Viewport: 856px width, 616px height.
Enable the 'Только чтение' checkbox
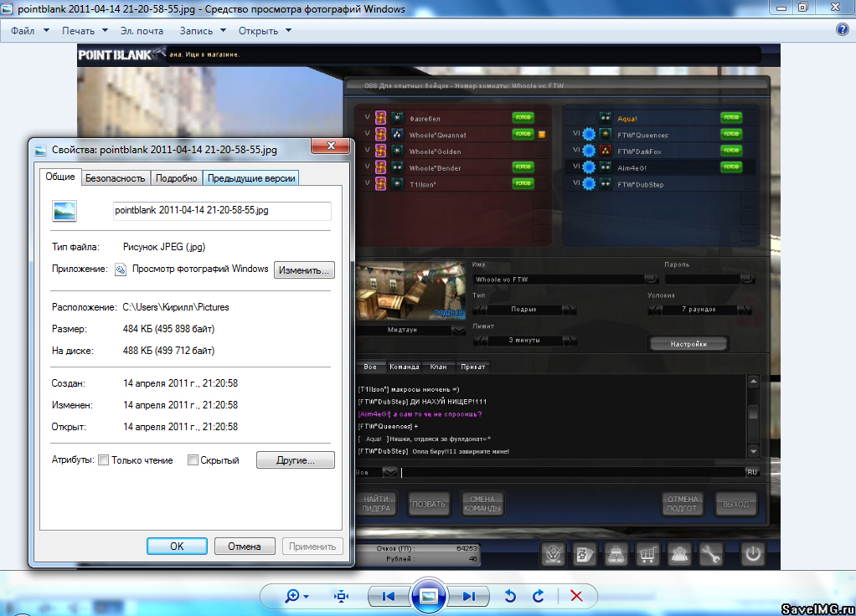104,460
